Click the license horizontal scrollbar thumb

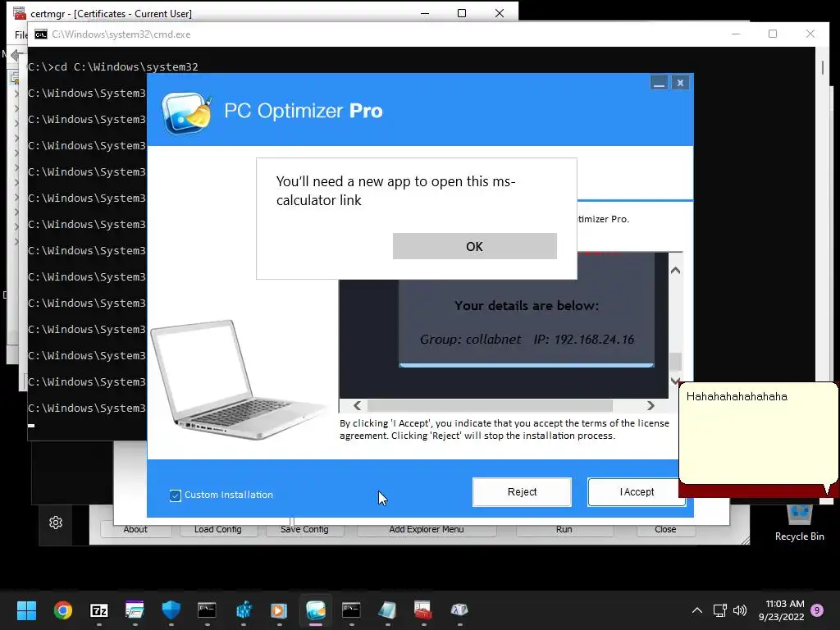pos(490,405)
